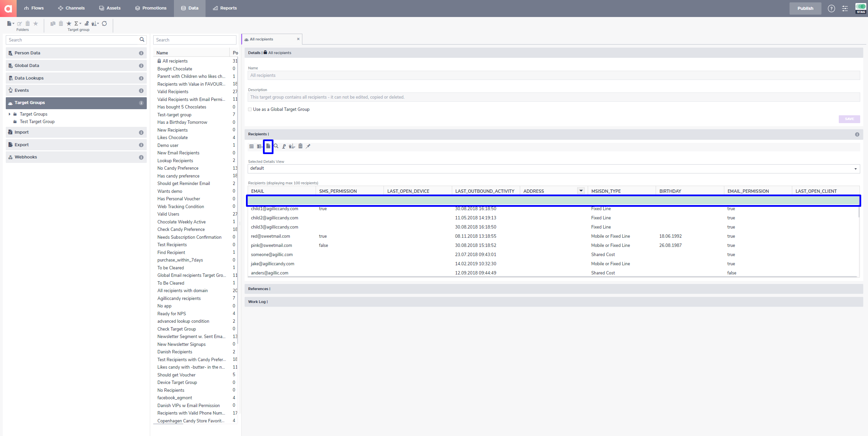Click the info icon on Webhooks row

[x=141, y=157]
